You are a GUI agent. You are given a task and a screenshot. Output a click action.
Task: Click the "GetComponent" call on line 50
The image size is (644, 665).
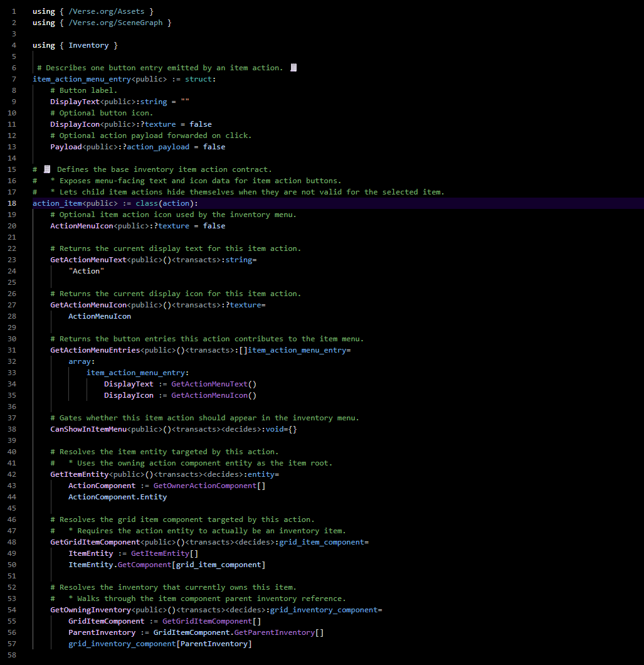point(144,565)
